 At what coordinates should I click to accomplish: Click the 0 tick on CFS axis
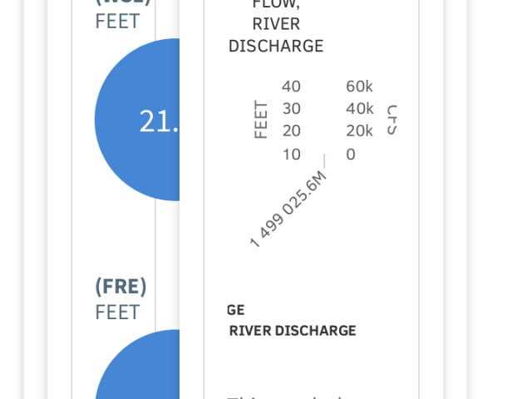point(351,155)
